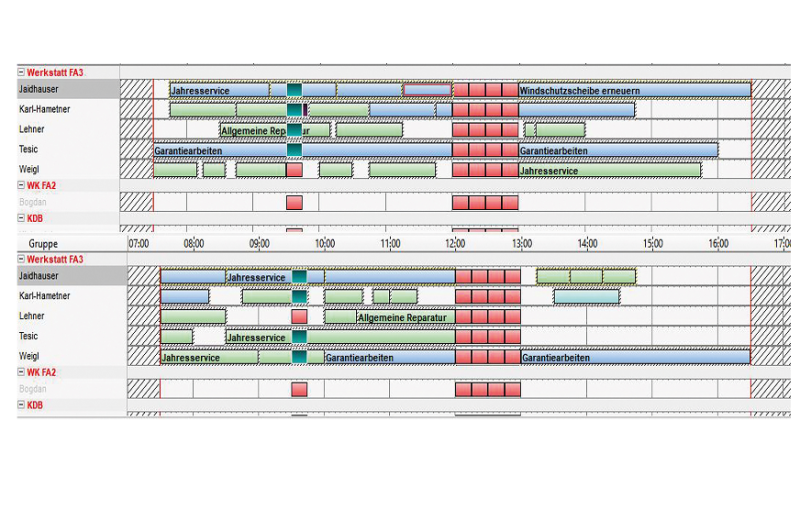This screenshot has height=532, width=800.
Task: Select the lower Weigl Garantiearbeiten afternoon bar
Action: click(634, 357)
